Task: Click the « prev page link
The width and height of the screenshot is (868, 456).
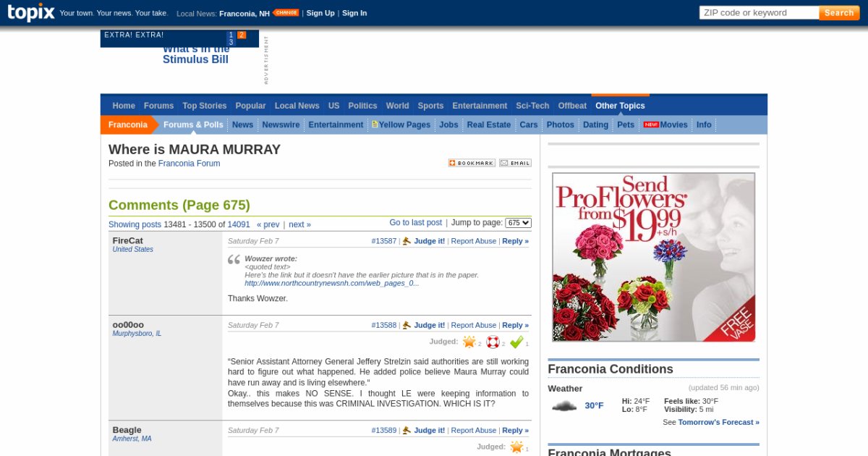Action: coord(268,224)
